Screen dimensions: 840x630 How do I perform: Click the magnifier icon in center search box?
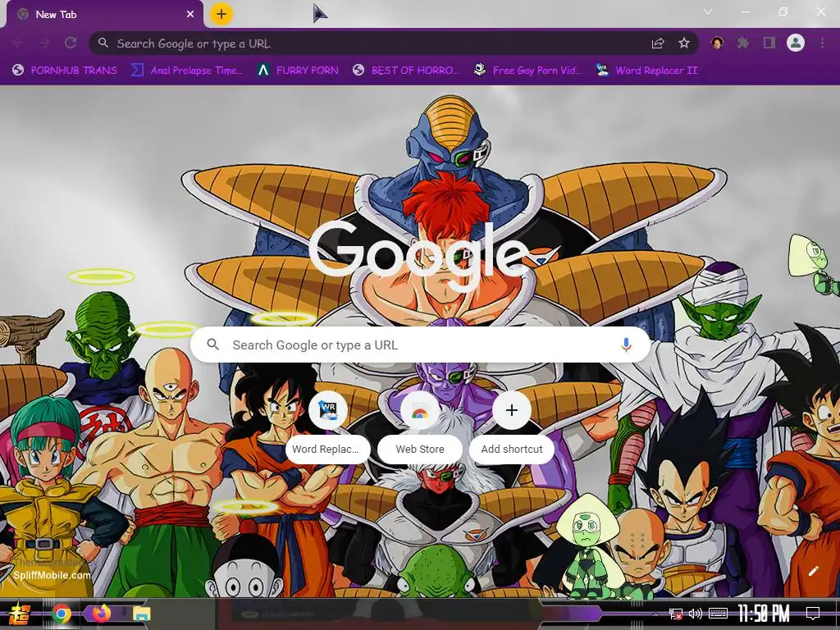click(212, 345)
